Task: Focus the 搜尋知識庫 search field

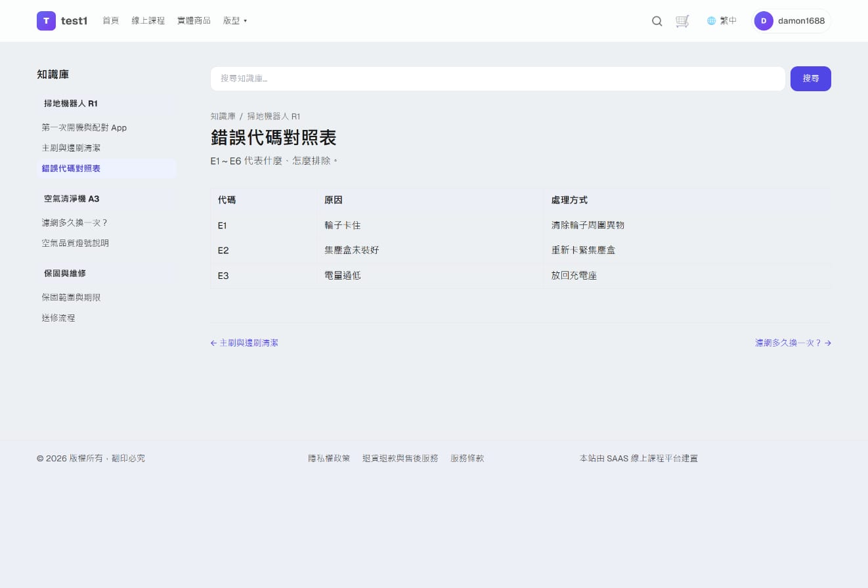Action: (498, 79)
